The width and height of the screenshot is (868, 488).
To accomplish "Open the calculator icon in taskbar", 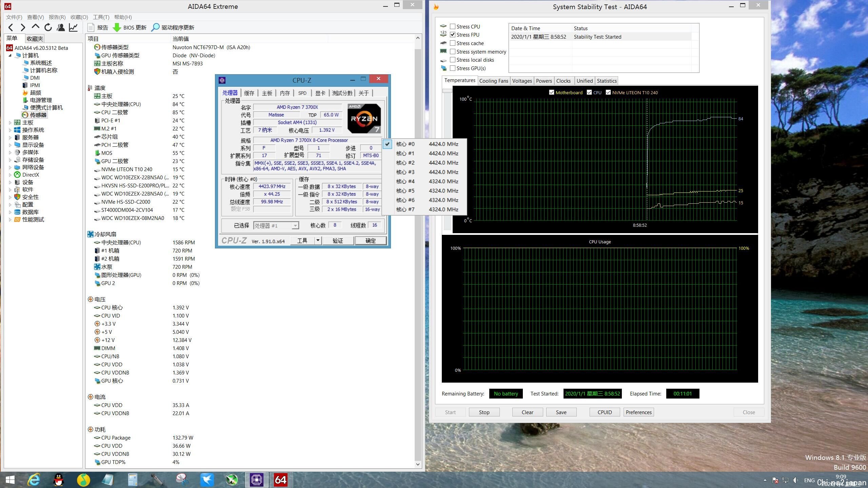I will coord(133,480).
